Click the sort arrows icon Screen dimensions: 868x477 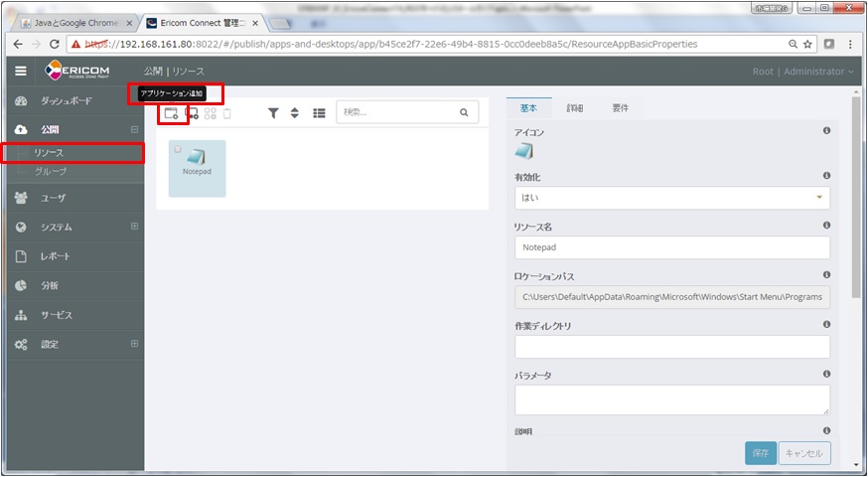point(295,113)
